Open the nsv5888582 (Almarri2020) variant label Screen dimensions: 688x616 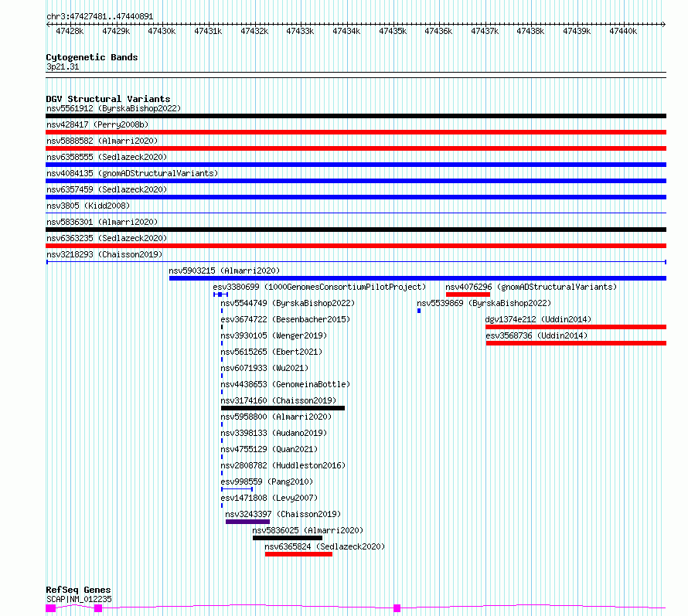click(102, 141)
